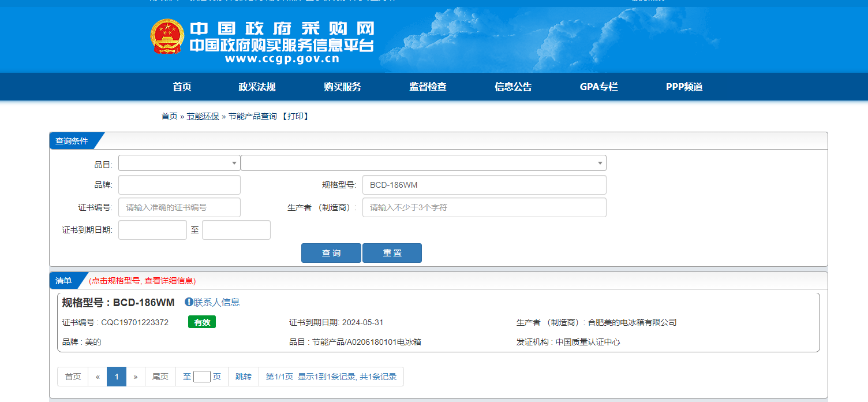This screenshot has height=402, width=868.
Task: Click the certificate expiry end date field
Action: coord(236,230)
